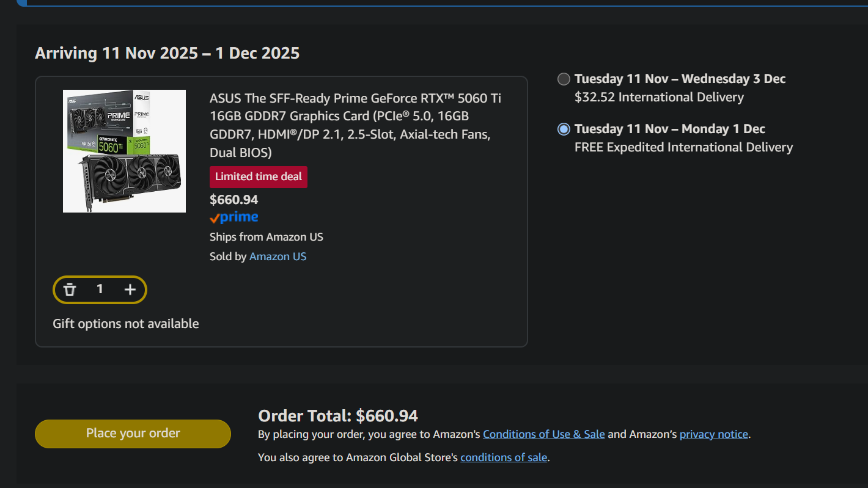The image size is (868, 488).
Task: Open Amazon Global Store's conditions of sale link
Action: click(x=503, y=457)
